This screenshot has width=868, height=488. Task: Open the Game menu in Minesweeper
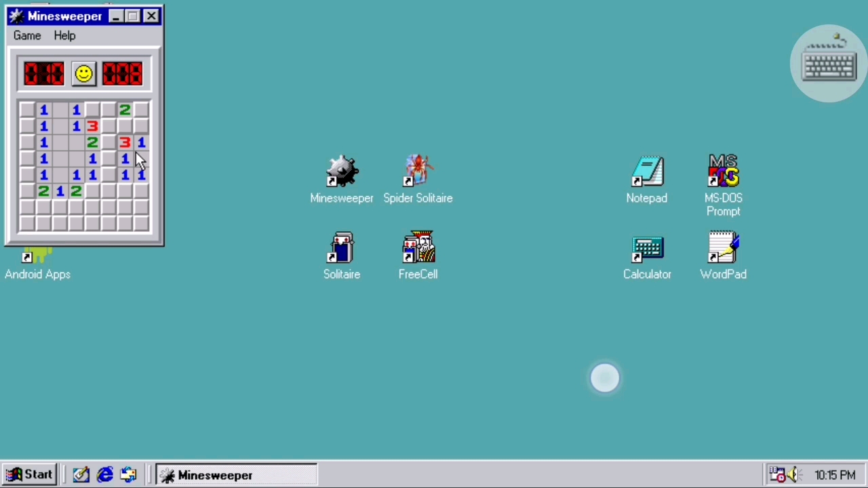pyautogui.click(x=26, y=35)
